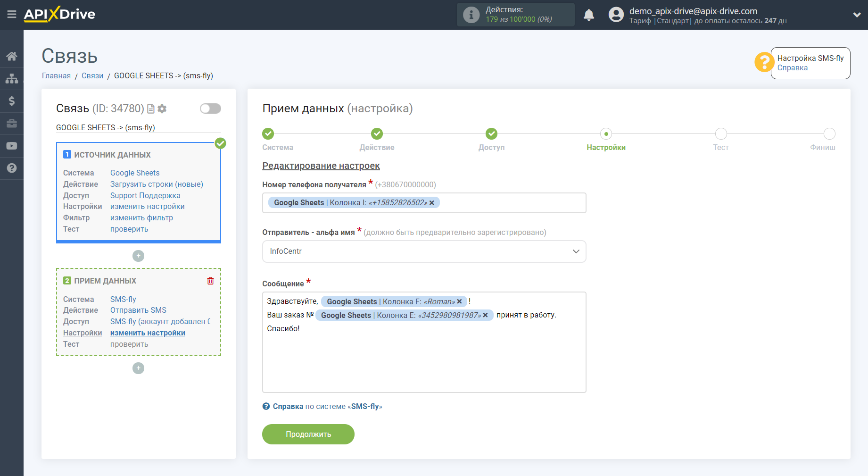Click the recipient phone number field
Screen dimensions: 868x476
coord(424,203)
